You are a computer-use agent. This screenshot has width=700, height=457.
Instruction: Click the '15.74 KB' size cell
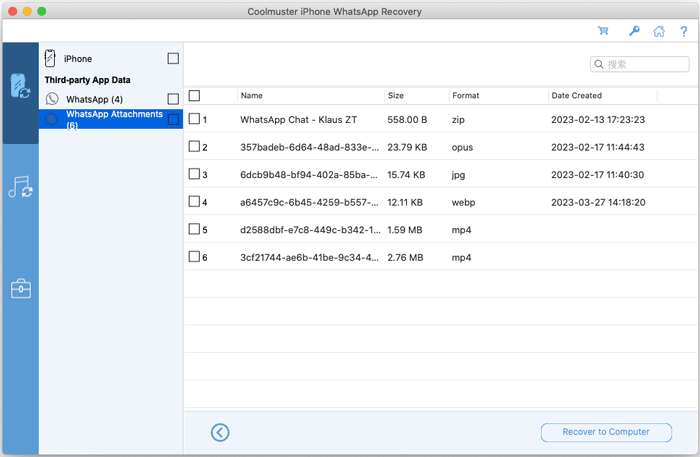(406, 175)
